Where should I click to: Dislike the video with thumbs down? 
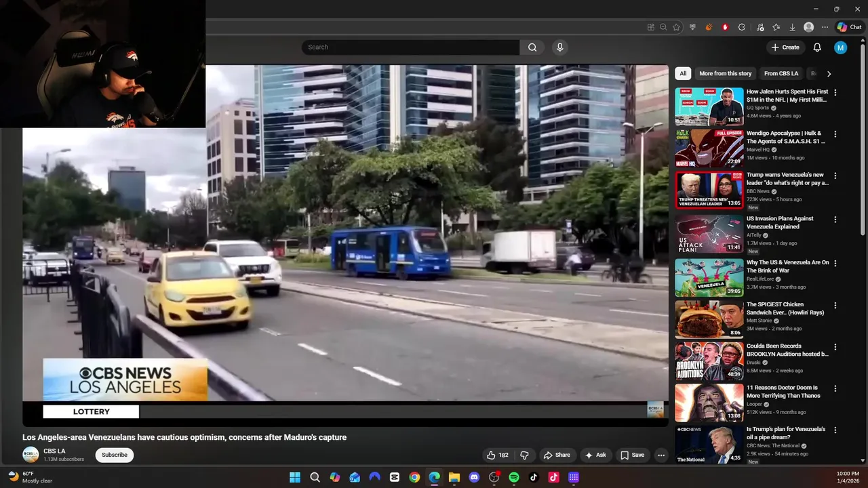click(524, 455)
